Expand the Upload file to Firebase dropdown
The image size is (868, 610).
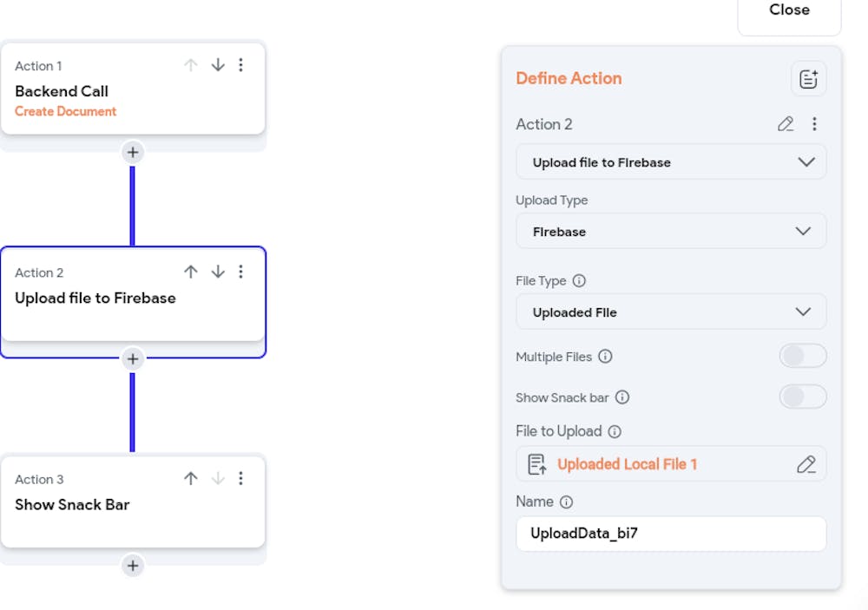[671, 162]
